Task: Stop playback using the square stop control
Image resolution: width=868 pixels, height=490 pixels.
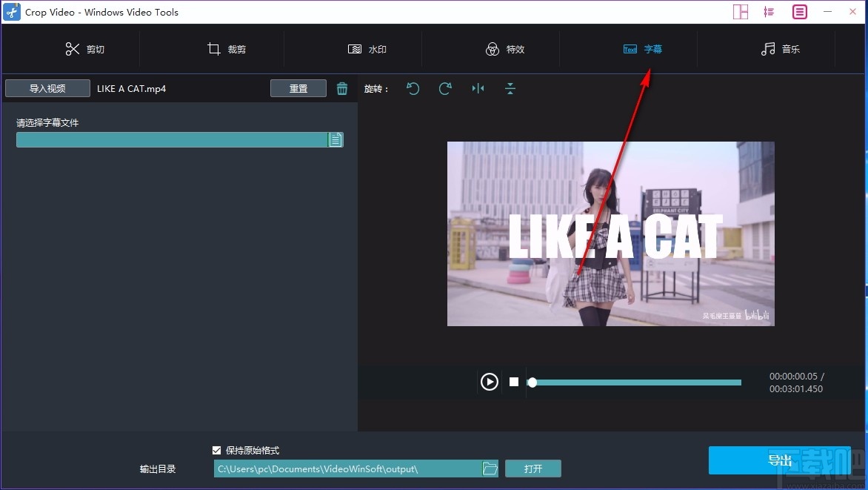Action: (x=514, y=382)
